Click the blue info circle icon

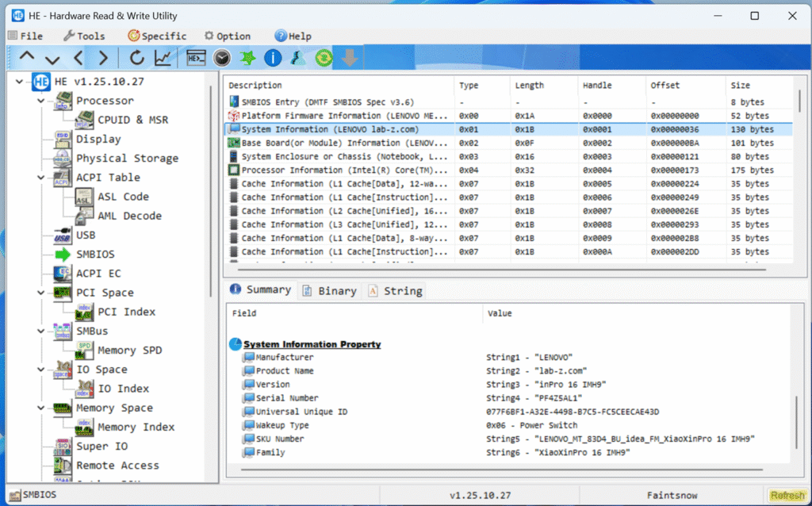273,57
